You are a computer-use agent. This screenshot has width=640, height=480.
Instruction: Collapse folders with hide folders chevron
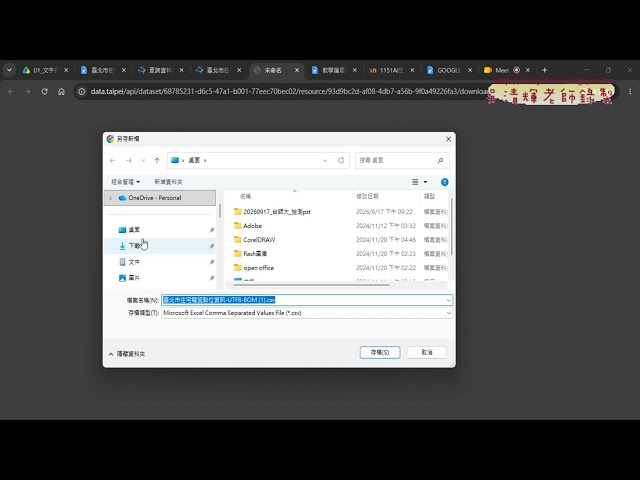pyautogui.click(x=111, y=354)
